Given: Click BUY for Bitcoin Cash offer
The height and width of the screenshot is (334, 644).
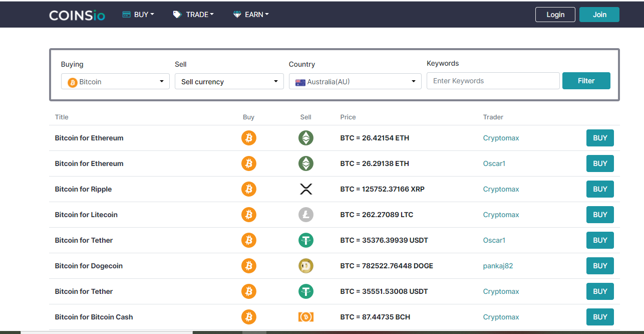Looking at the screenshot, I should coord(600,317).
